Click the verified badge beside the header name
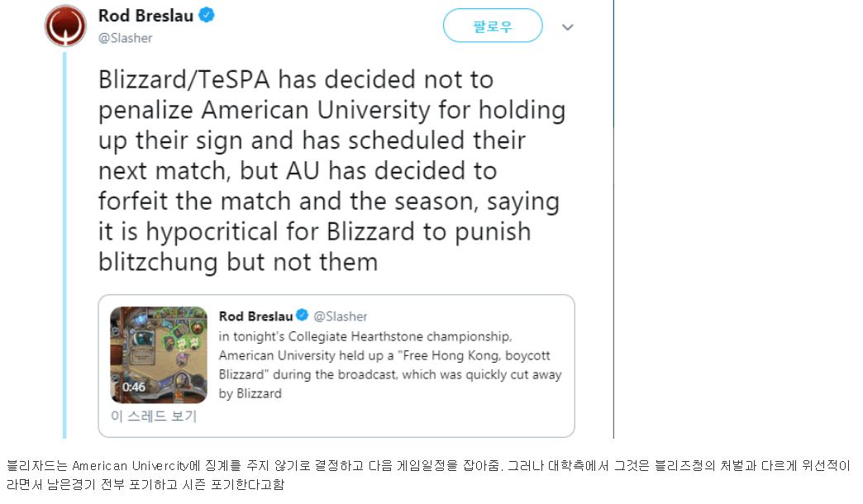 click(207, 16)
